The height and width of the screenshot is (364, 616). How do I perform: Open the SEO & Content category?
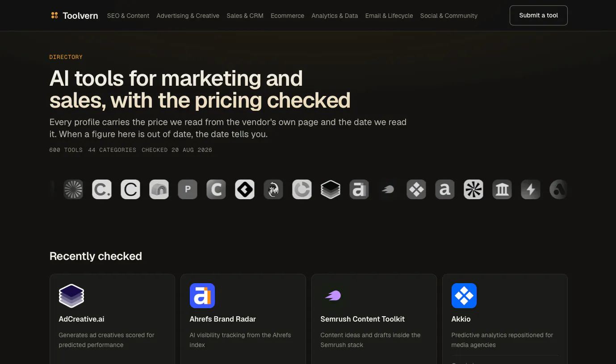(x=128, y=16)
